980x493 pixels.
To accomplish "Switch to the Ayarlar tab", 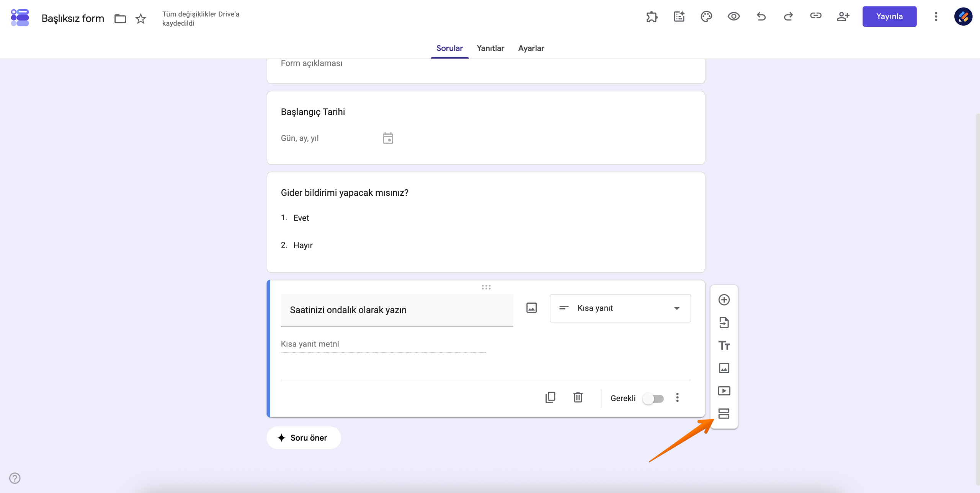I will (531, 48).
